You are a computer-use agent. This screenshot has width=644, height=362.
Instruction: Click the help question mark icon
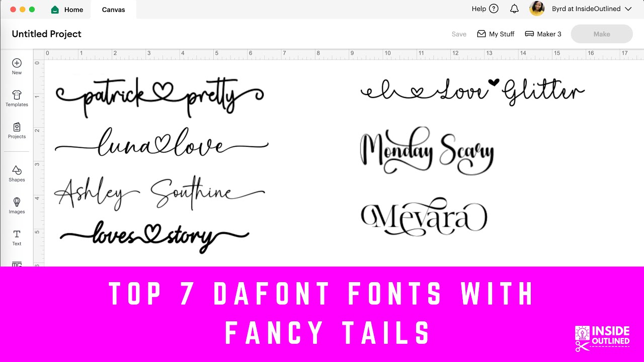click(x=494, y=9)
